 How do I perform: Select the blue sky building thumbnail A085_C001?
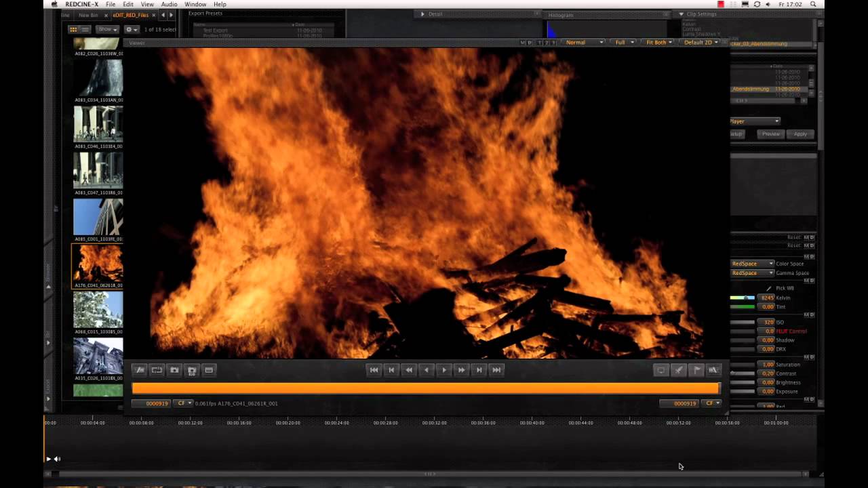coord(98,217)
